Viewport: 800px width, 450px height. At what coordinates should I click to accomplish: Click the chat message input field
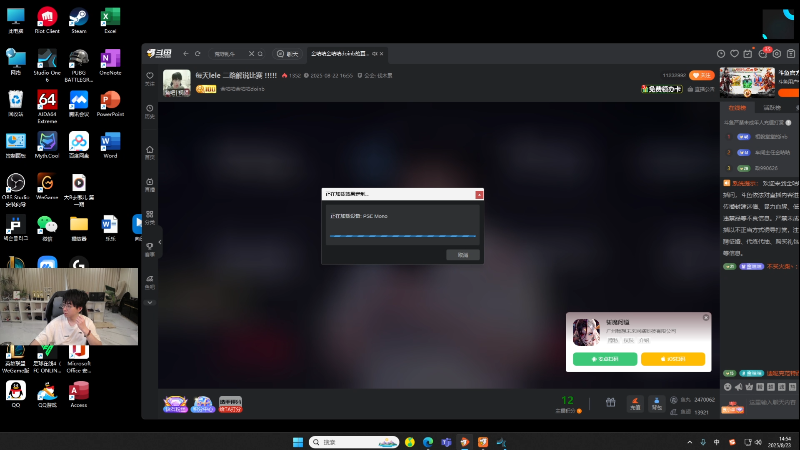point(771,403)
